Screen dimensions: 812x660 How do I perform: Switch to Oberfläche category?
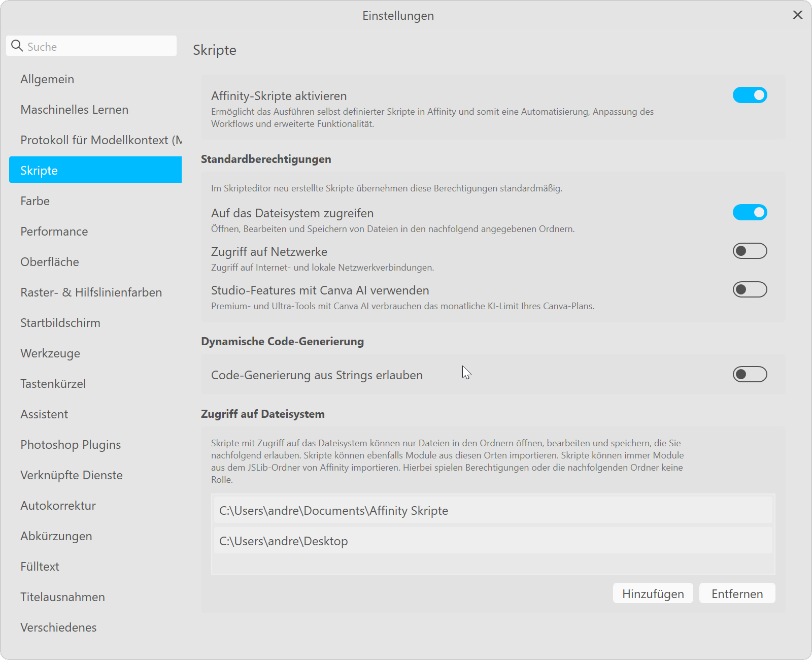click(x=95, y=262)
